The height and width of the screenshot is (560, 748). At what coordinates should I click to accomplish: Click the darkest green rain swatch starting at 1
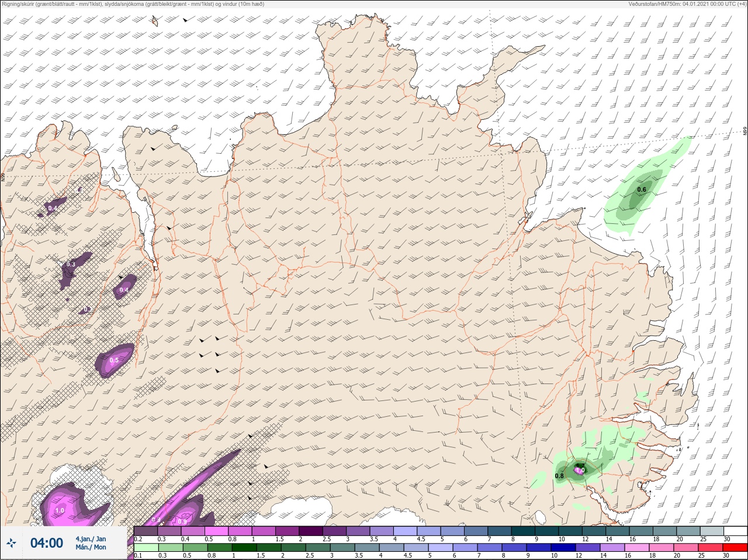click(244, 548)
